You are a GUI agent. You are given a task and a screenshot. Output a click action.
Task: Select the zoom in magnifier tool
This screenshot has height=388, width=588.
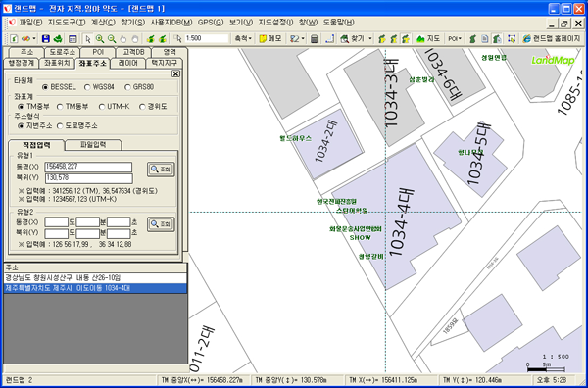click(100, 38)
